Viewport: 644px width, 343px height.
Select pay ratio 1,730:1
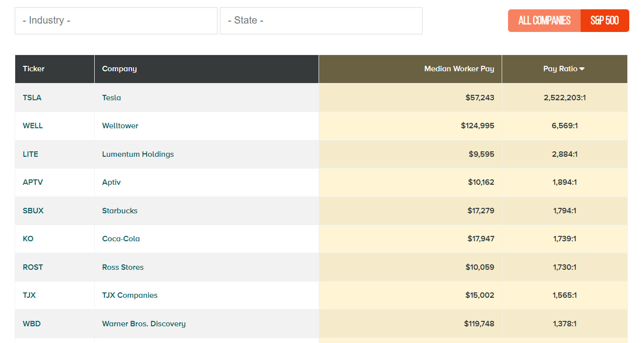coord(564,267)
